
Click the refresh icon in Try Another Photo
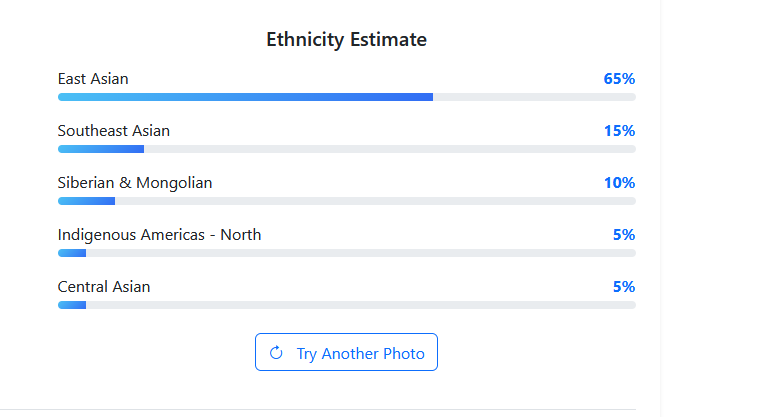(277, 353)
